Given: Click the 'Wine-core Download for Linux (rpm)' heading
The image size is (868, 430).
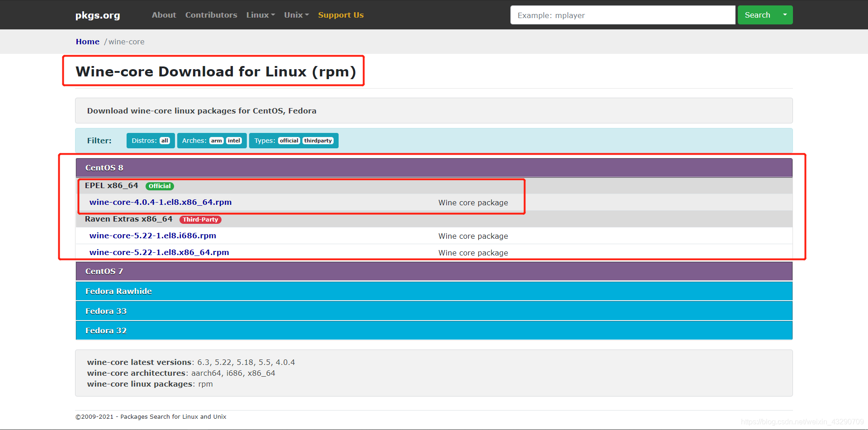Looking at the screenshot, I should coord(216,71).
